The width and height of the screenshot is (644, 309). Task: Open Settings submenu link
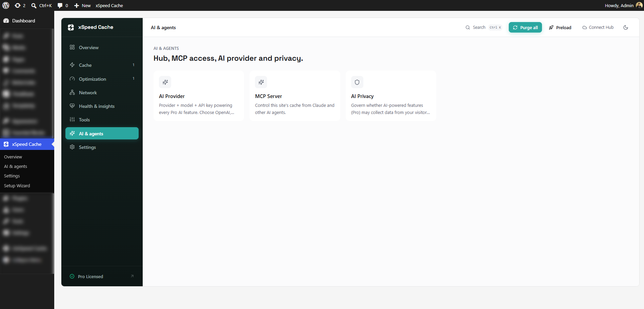[x=12, y=176]
